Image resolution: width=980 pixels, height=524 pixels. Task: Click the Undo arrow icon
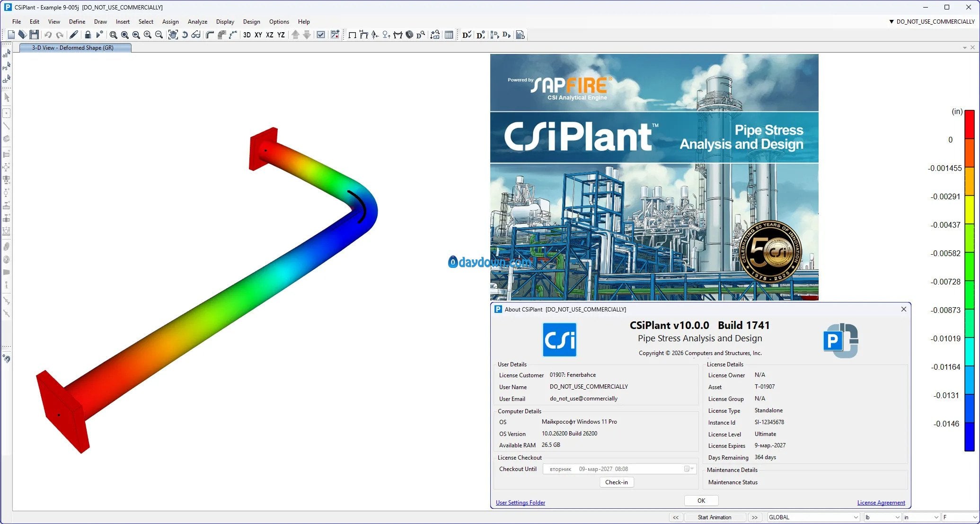coord(48,35)
